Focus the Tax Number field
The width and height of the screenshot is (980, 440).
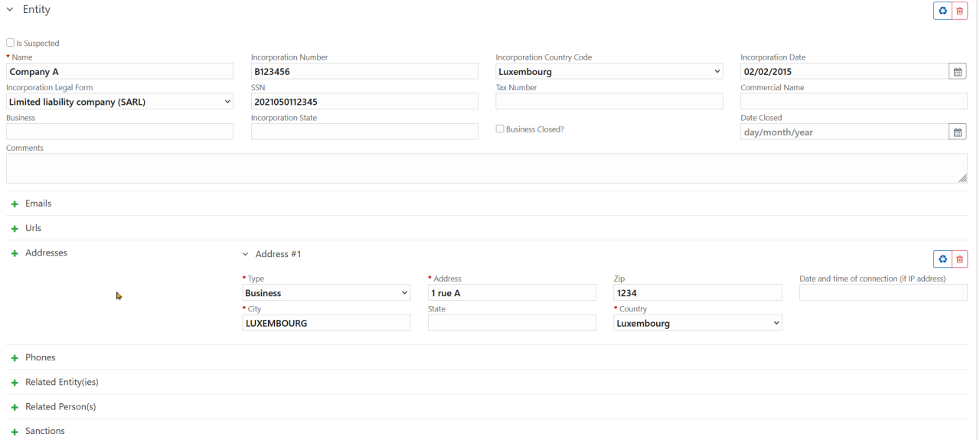[x=609, y=102]
